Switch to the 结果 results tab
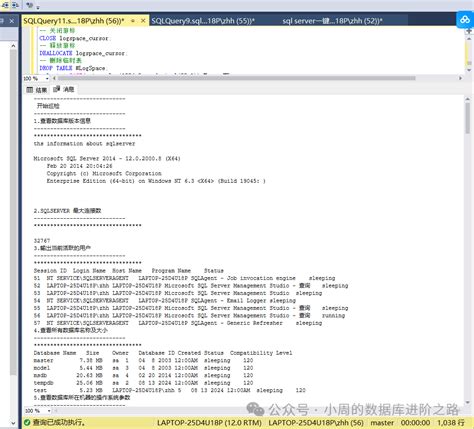Image resolution: width=474 pixels, height=429 pixels. [x=37, y=90]
